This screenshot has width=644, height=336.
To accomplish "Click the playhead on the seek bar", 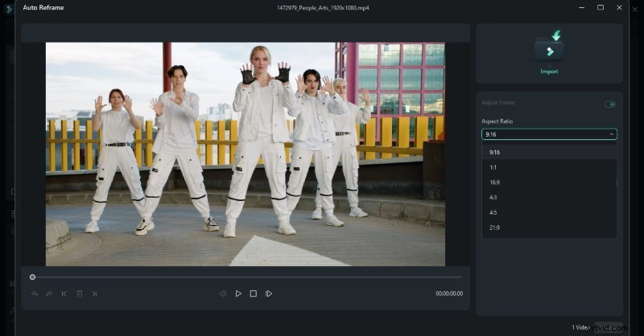I will pyautogui.click(x=32, y=277).
